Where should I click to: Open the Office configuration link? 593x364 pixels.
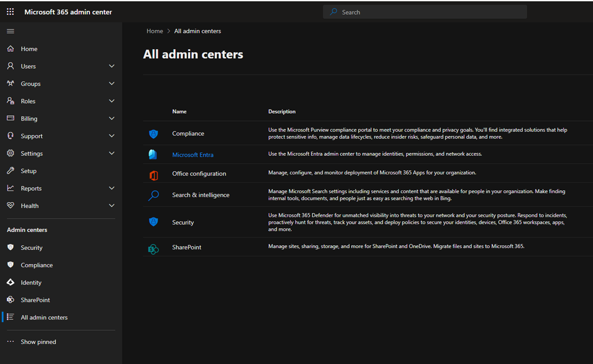click(199, 173)
